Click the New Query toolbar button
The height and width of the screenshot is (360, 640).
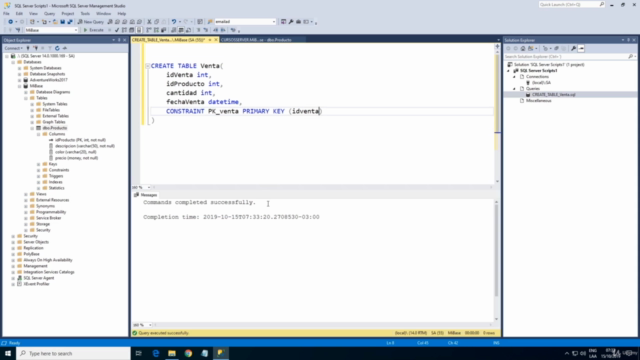(91, 22)
